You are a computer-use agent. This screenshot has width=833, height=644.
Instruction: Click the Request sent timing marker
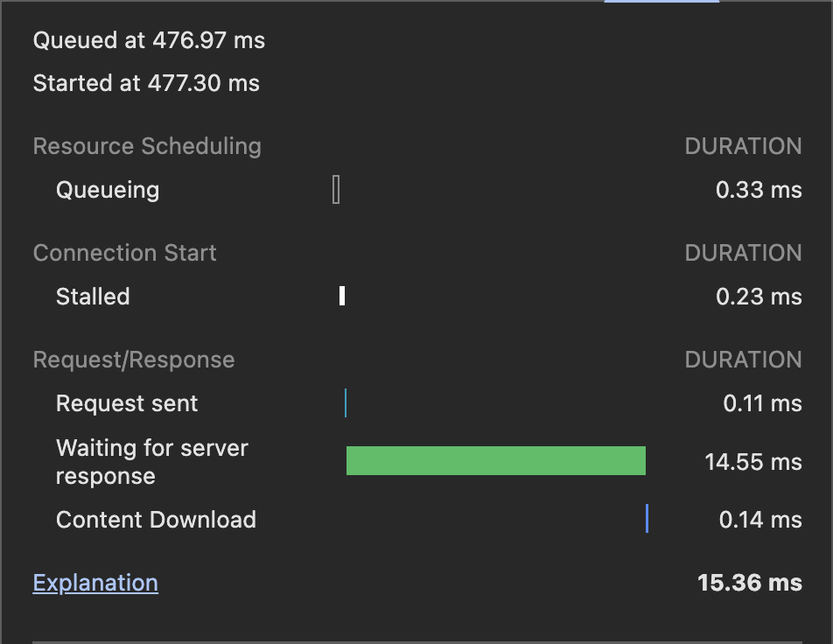tap(346, 403)
